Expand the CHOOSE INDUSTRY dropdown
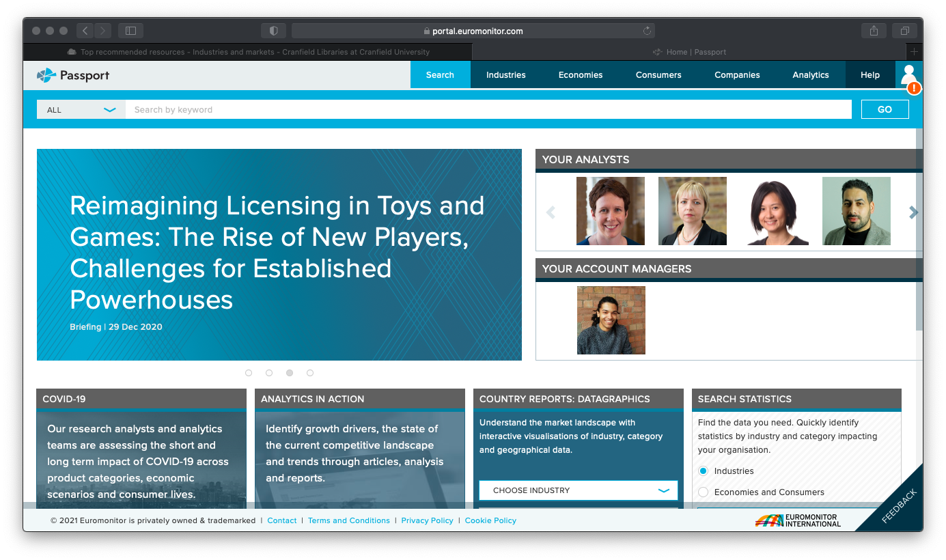The height and width of the screenshot is (560, 946). pos(578,490)
